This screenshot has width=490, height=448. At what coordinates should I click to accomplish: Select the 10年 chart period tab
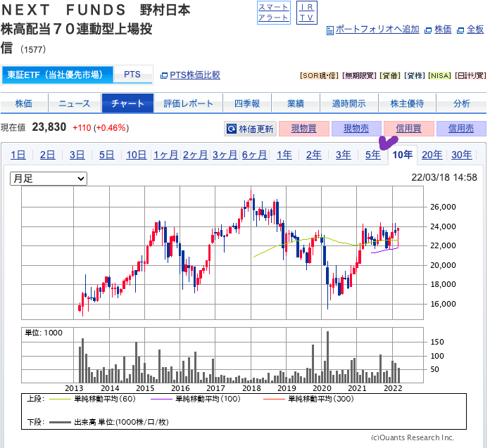coord(403,155)
